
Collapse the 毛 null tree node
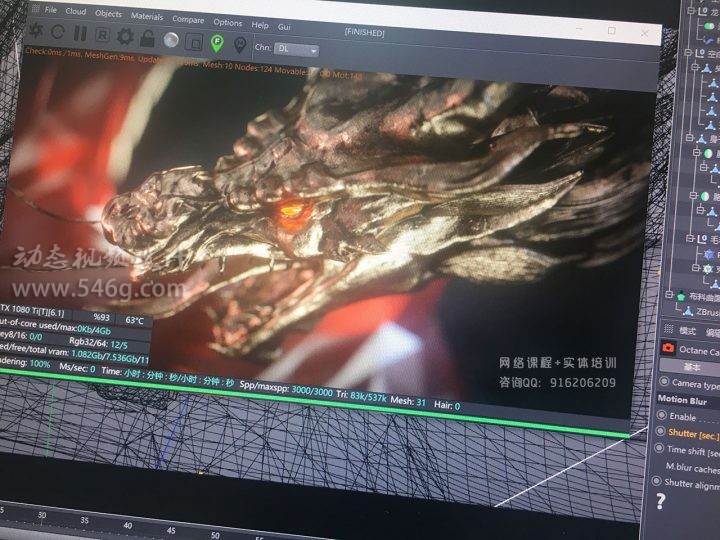[x=690, y=238]
